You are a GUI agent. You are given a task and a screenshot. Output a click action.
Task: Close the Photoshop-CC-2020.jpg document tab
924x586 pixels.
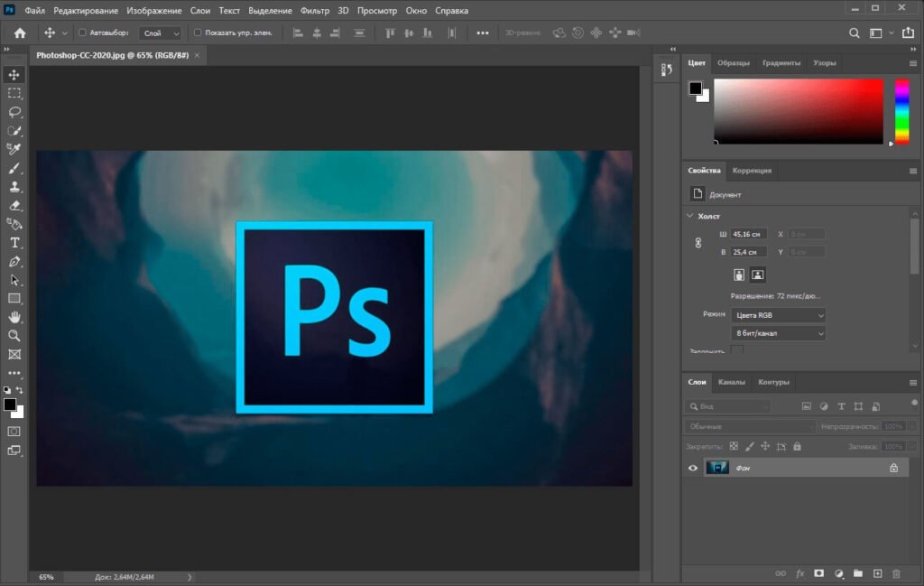coord(197,55)
